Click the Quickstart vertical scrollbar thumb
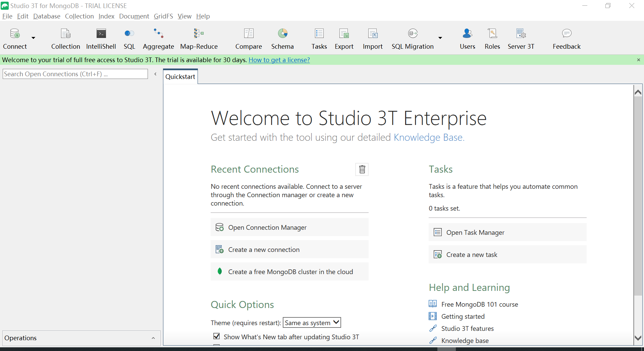Screen dimensions: 644x351 [x=638, y=196]
